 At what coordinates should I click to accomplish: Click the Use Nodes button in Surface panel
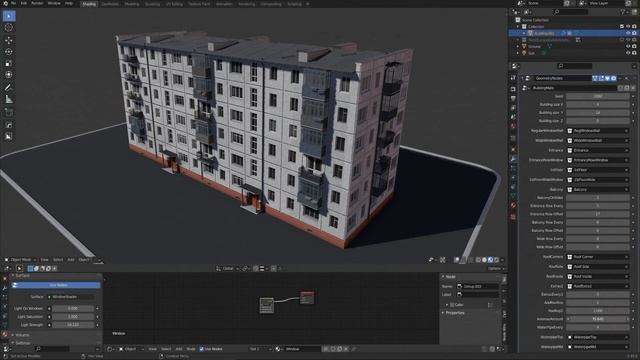coord(56,285)
